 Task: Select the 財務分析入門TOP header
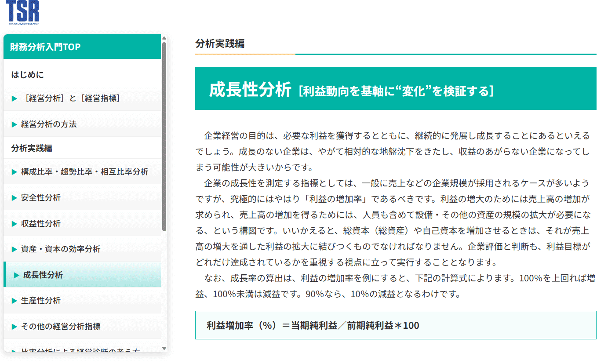coord(44,47)
